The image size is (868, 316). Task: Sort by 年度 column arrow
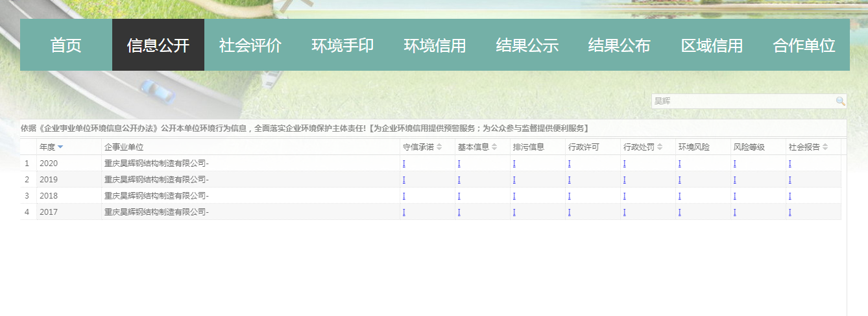coord(60,147)
